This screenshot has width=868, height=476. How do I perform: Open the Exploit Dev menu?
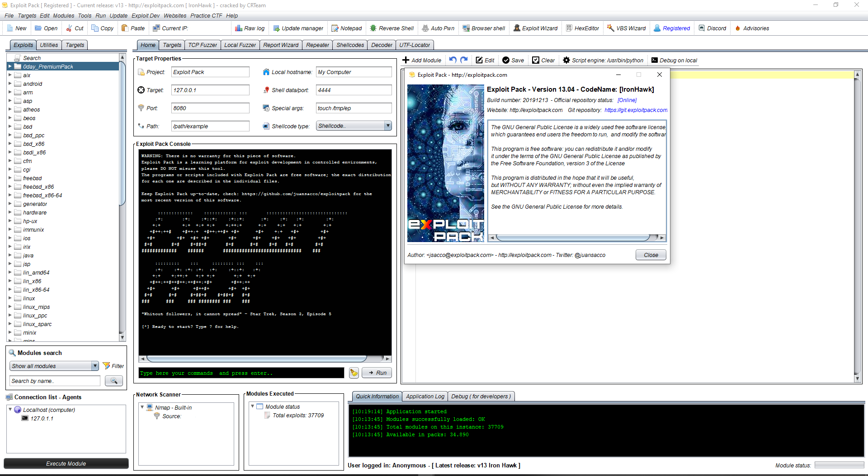(x=145, y=15)
